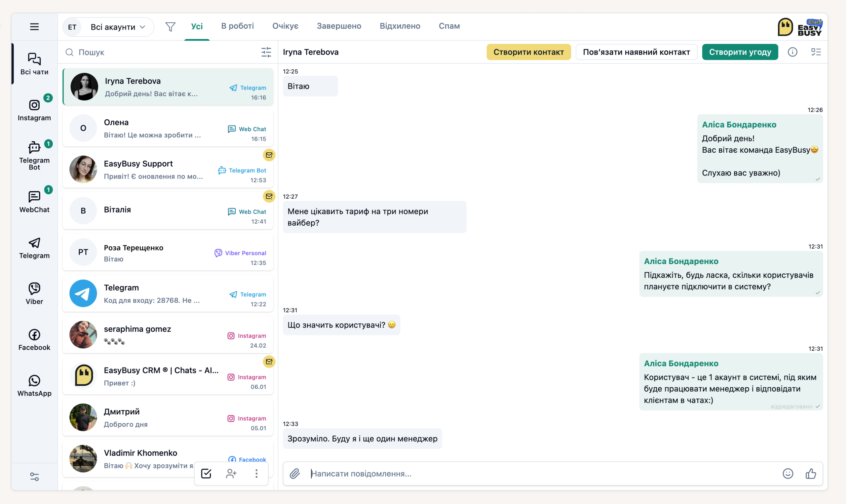Open the seraphima gomez Instagram chat
This screenshot has height=504, width=846.
[168, 334]
